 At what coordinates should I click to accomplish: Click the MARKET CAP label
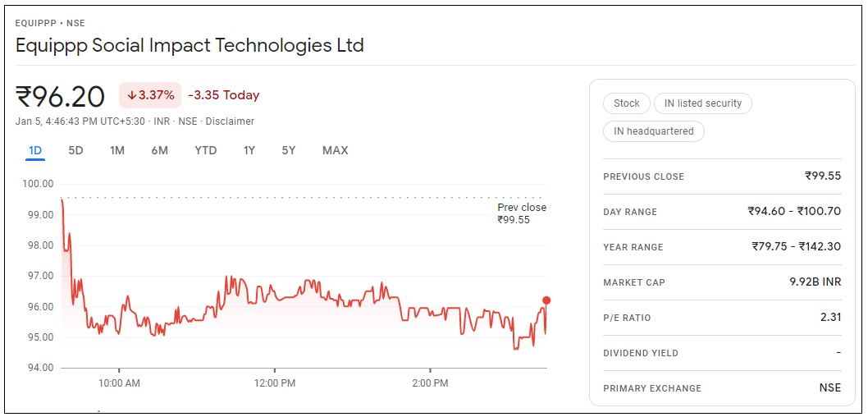[634, 283]
